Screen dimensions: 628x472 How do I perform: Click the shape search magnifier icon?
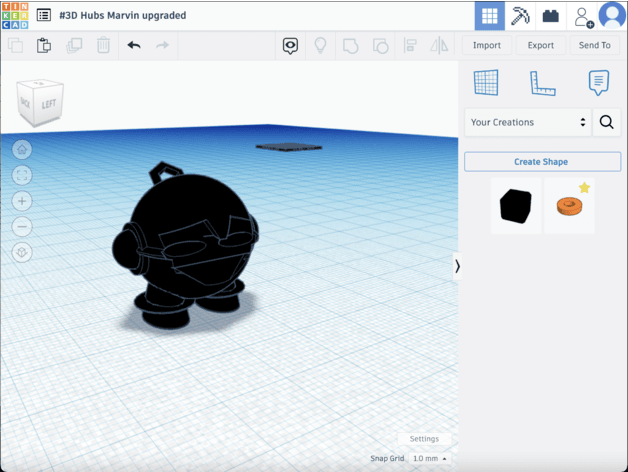606,122
